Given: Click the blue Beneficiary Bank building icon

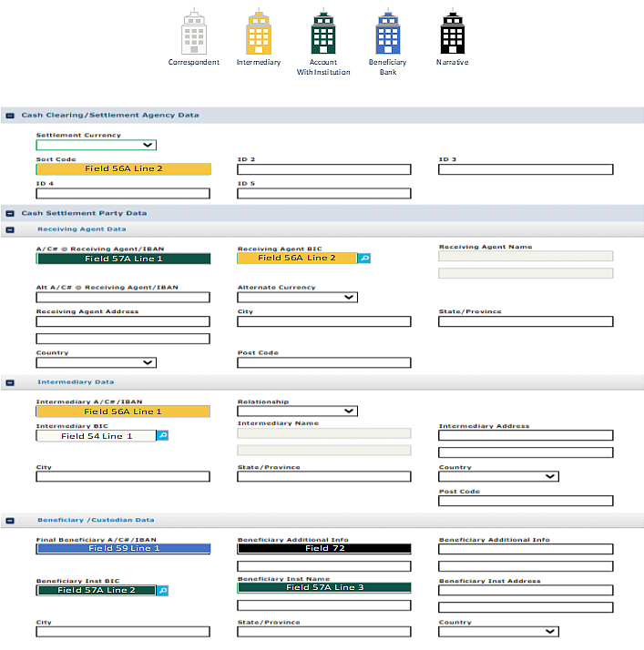Looking at the screenshot, I should point(388,34).
